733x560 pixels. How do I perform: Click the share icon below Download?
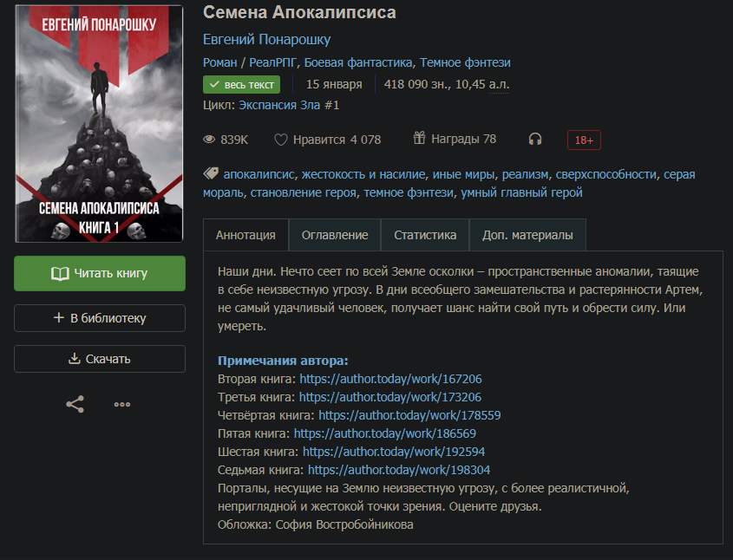(75, 405)
